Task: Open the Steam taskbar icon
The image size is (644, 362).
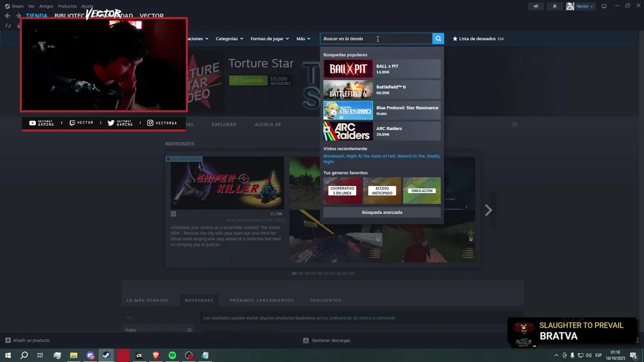Action: (106, 355)
